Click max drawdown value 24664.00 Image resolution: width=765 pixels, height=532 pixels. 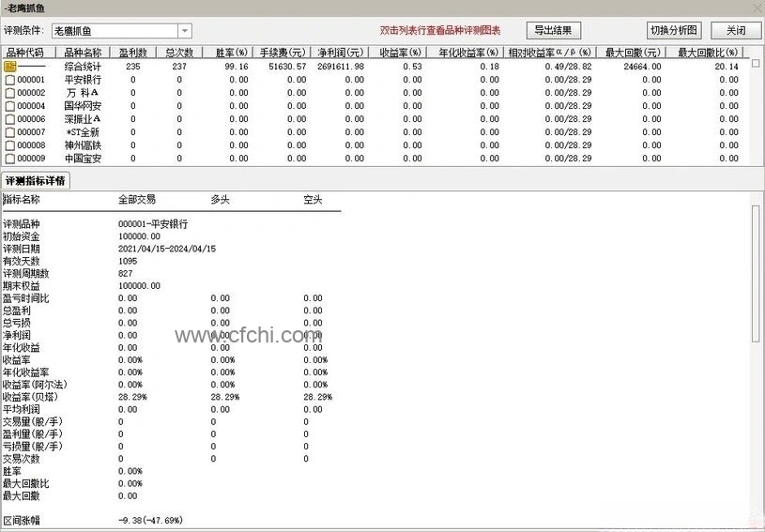coord(642,67)
